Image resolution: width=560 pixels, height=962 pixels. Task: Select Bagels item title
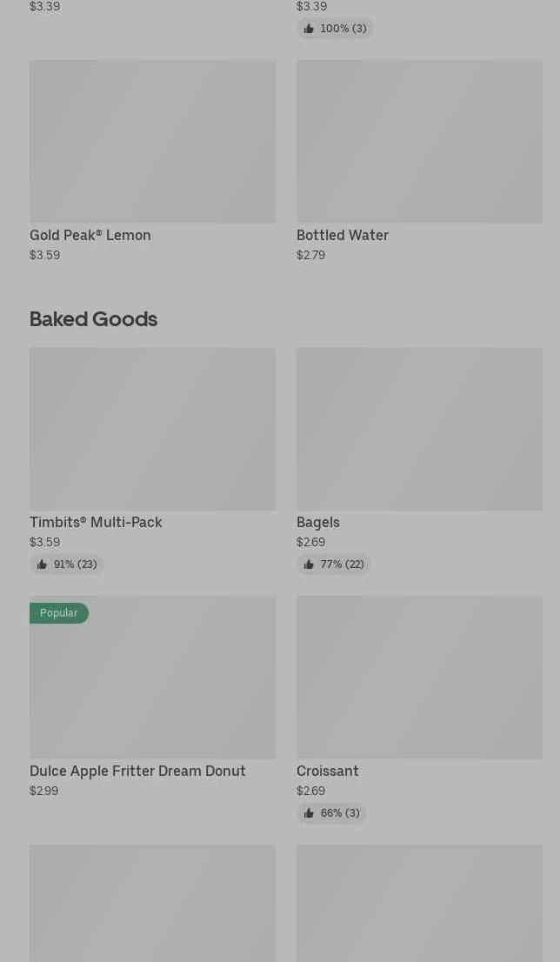tap(318, 522)
